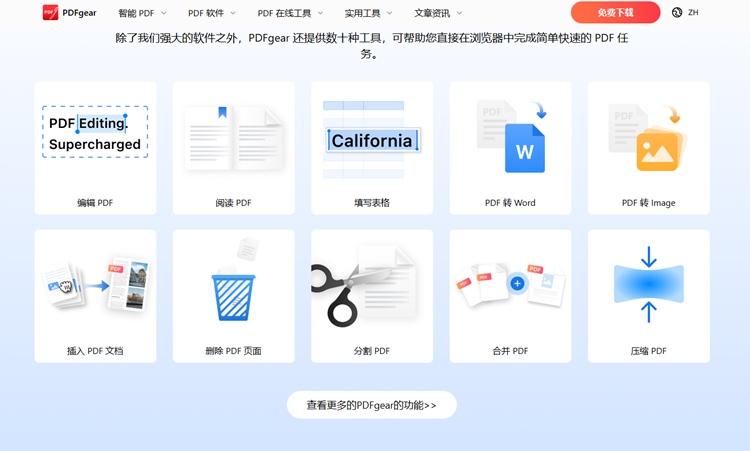The image size is (750, 451).
Task: Open the PDF 在线工具 menu
Action: coord(284,13)
